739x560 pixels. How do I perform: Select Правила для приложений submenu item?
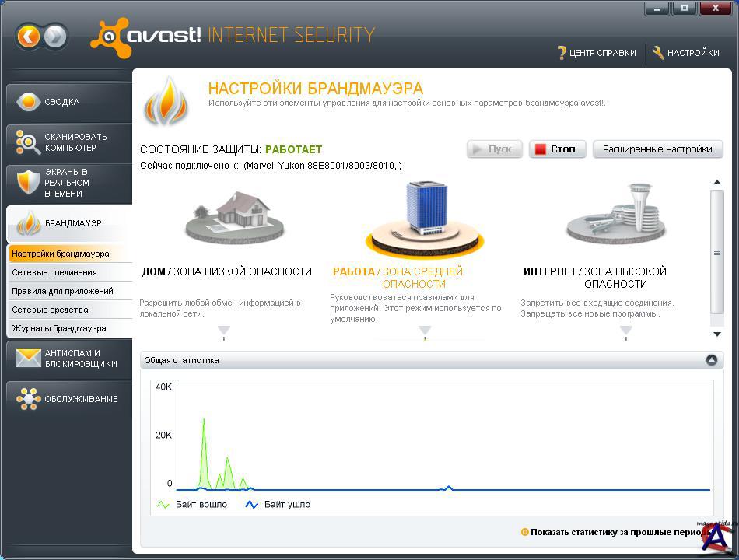point(62,291)
